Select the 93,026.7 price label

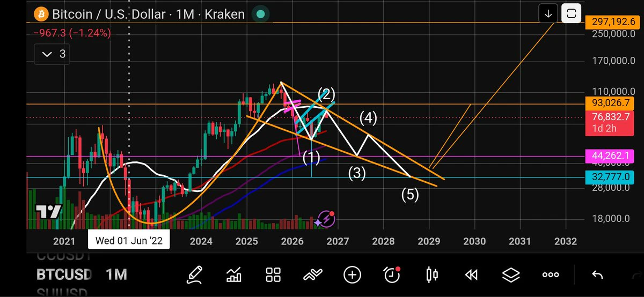pos(610,103)
